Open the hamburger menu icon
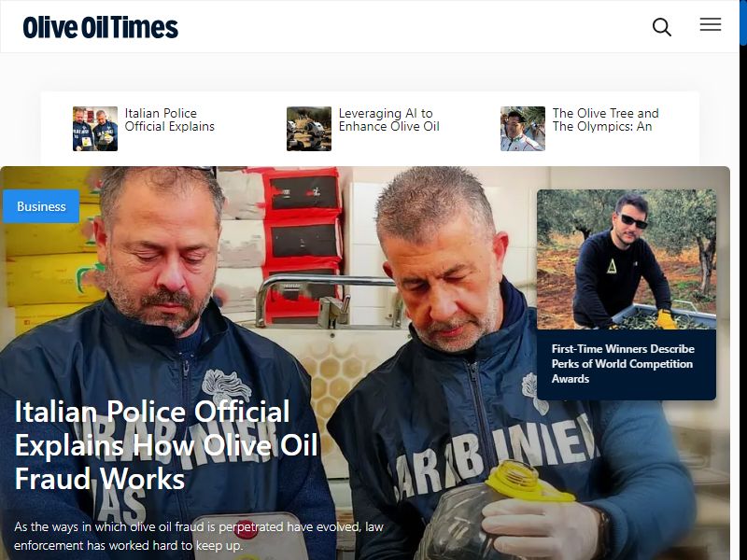747x560 pixels. coord(711,24)
